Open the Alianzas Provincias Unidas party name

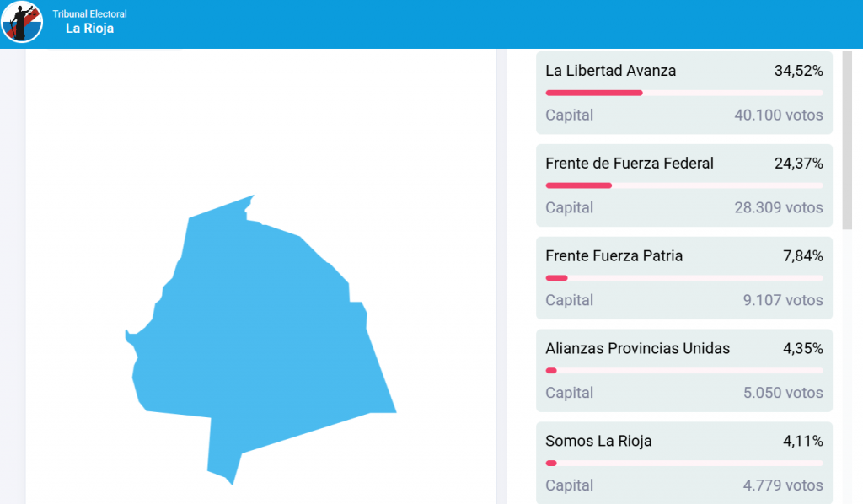coord(637,349)
